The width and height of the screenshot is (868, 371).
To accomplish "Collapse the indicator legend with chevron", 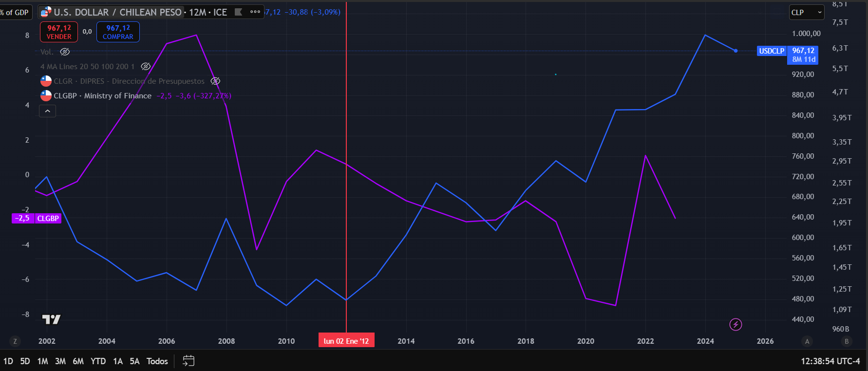I will (47, 111).
